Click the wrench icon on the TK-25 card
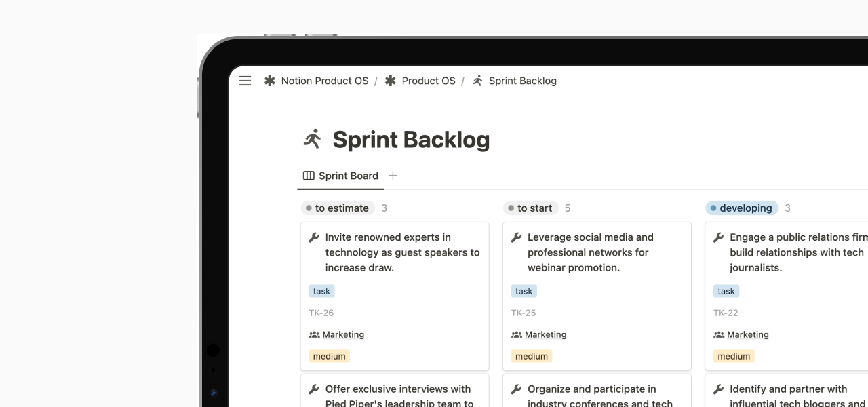Image resolution: width=868 pixels, height=407 pixels. 515,237
